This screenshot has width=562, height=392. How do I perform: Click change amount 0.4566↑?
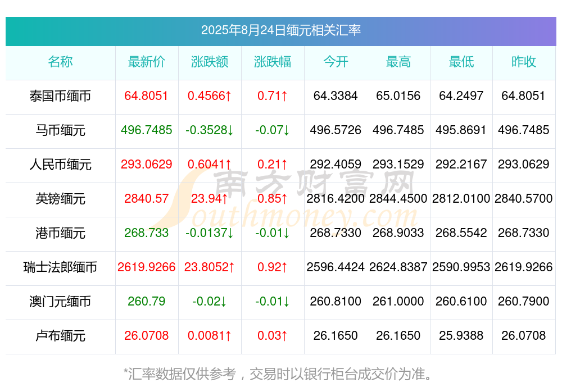pyautogui.click(x=210, y=95)
